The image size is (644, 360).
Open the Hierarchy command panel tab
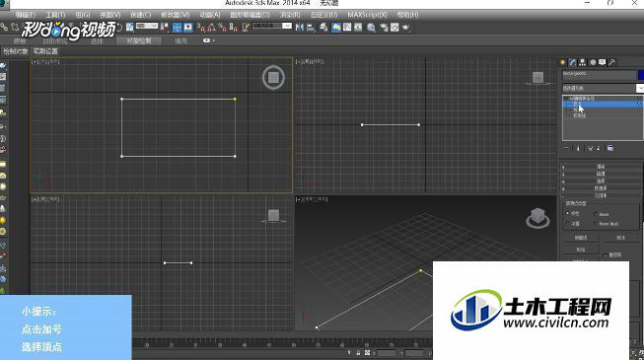tap(583, 62)
